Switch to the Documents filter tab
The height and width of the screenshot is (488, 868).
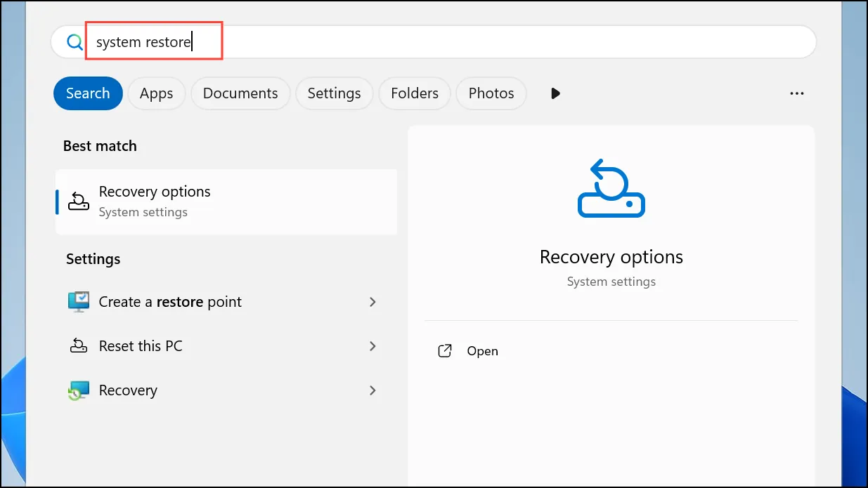pyautogui.click(x=240, y=93)
